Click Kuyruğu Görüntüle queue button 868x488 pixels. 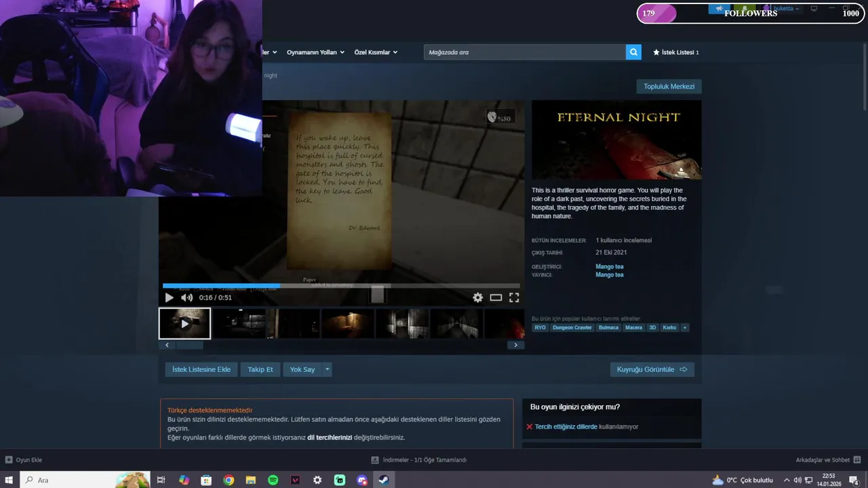tap(652, 369)
